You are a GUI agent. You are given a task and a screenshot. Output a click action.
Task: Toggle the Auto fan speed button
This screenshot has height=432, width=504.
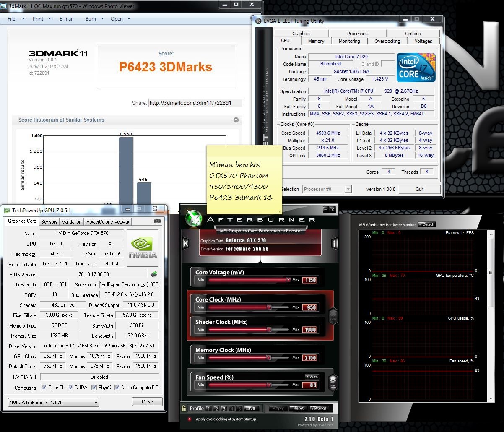[x=312, y=377]
